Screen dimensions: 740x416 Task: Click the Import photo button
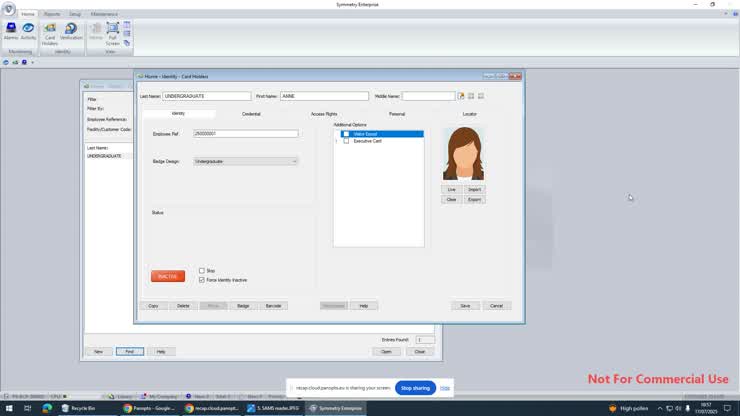[x=474, y=189]
